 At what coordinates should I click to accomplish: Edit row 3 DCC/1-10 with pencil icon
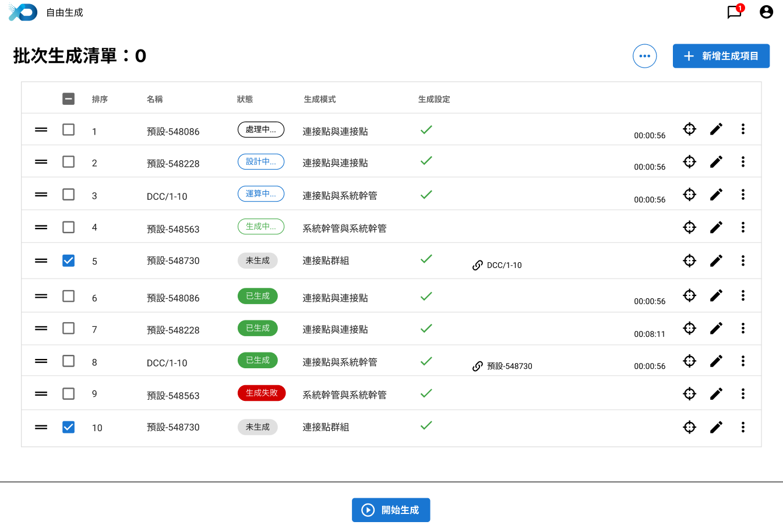tap(716, 194)
